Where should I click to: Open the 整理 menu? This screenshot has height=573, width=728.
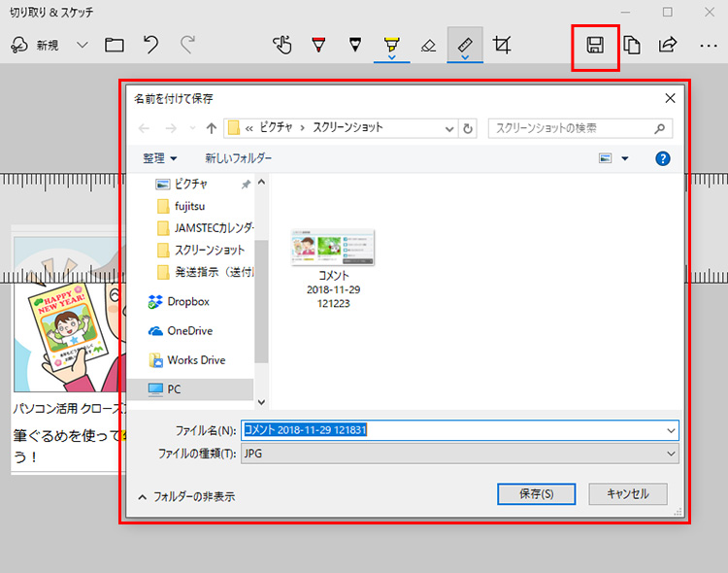pyautogui.click(x=160, y=158)
